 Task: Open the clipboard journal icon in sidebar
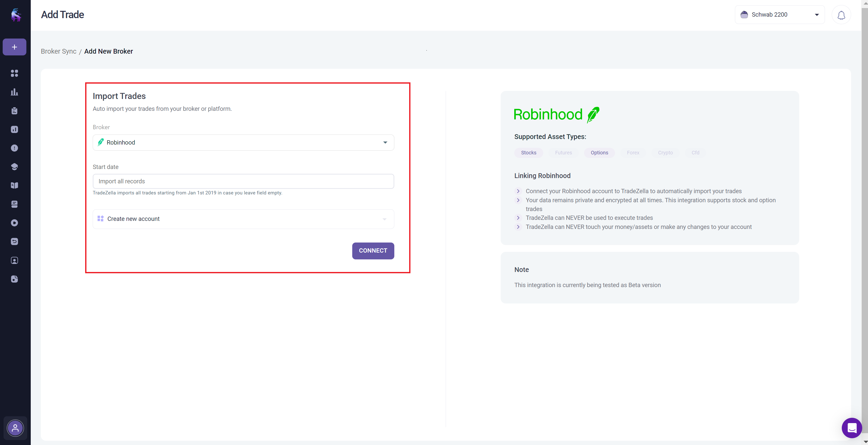point(15,111)
